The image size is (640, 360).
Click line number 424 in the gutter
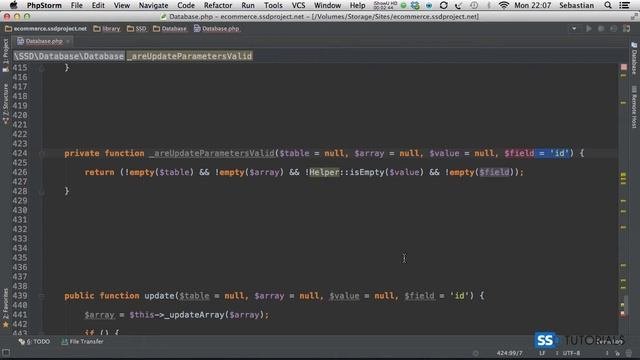(x=20, y=153)
